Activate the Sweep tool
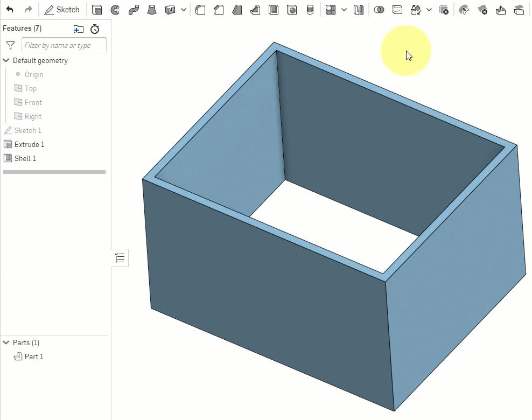Image resolution: width=532 pixels, height=420 pixels. pyautogui.click(x=134, y=10)
